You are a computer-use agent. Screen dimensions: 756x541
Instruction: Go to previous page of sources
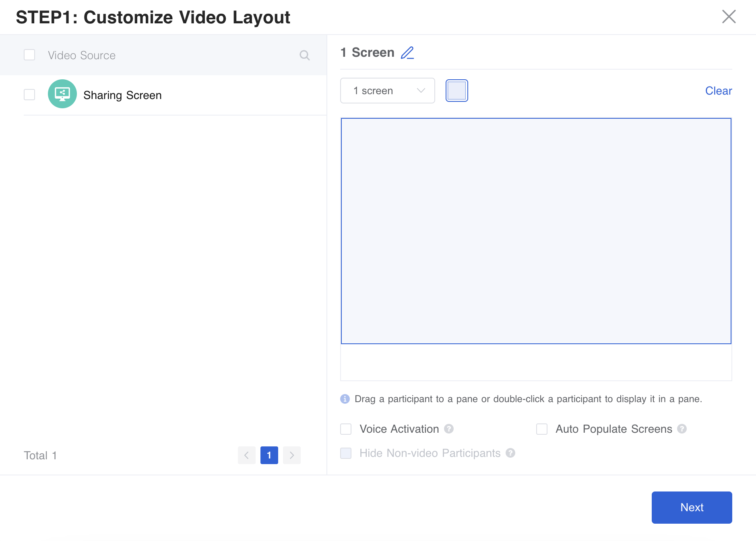[x=246, y=455]
